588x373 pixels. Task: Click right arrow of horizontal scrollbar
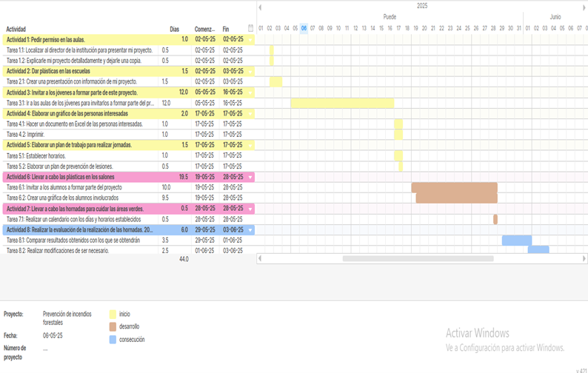[x=584, y=259]
